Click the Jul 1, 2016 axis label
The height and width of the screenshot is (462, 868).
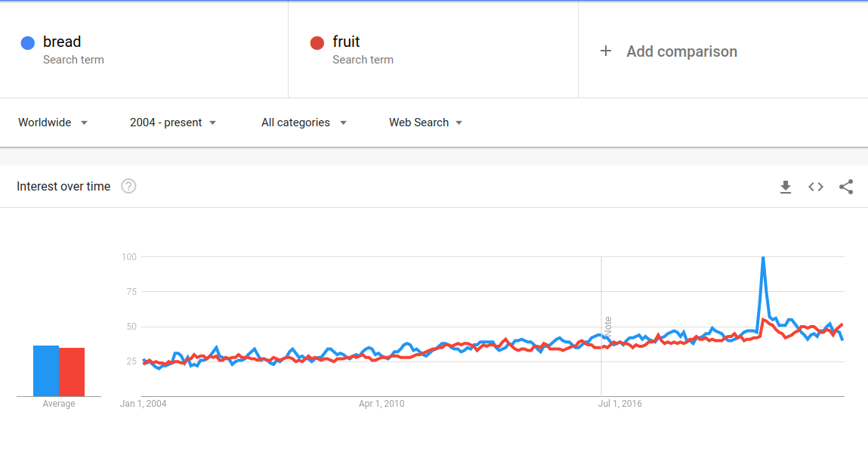point(619,404)
